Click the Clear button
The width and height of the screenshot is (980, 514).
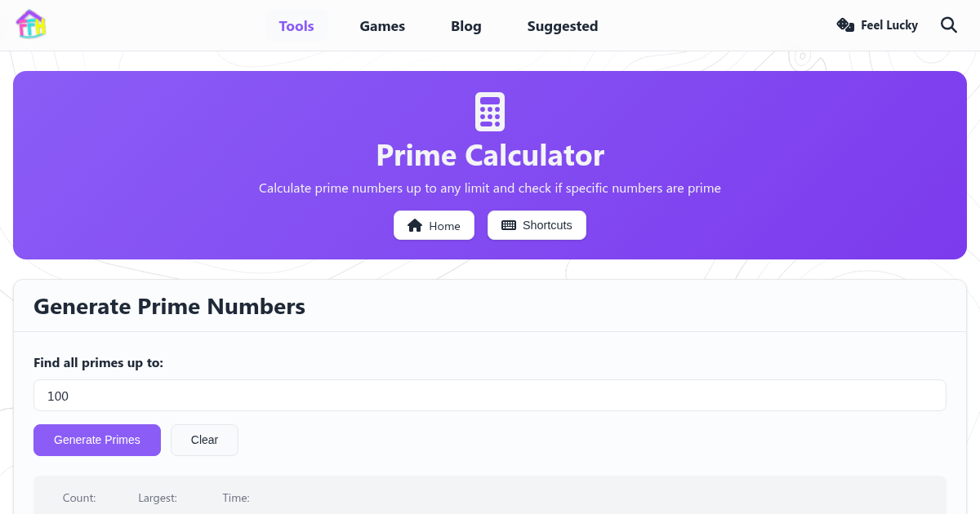[x=204, y=440]
